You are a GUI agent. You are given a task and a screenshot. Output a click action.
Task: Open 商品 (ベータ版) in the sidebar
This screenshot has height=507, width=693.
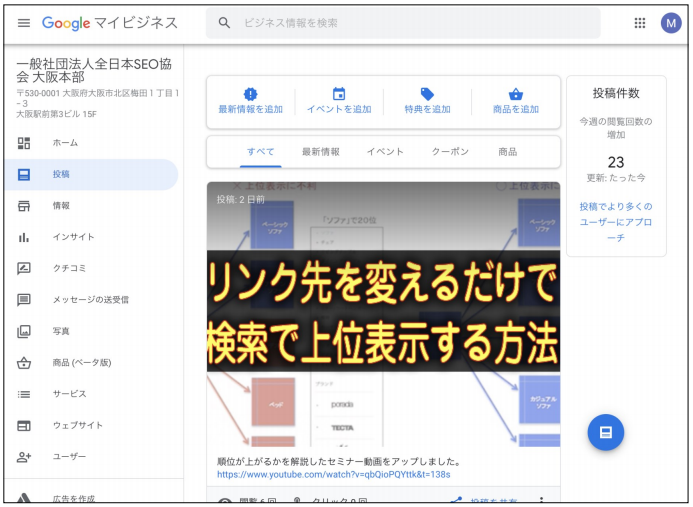91,363
